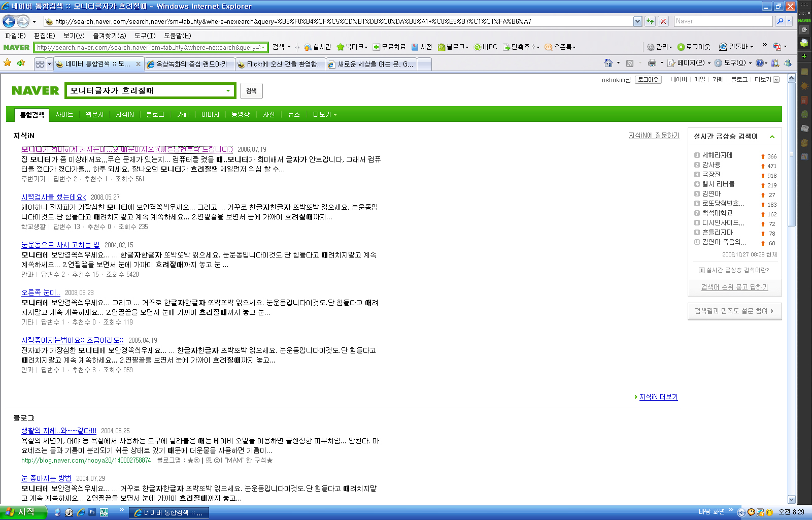The height and width of the screenshot is (520, 812).
Task: Click the scrollbar down arrow
Action: [x=791, y=499]
